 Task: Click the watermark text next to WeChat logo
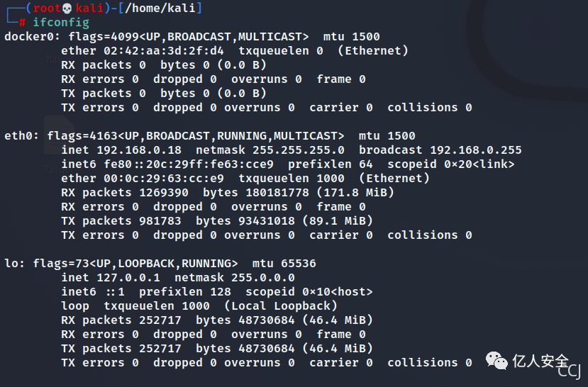(x=540, y=361)
